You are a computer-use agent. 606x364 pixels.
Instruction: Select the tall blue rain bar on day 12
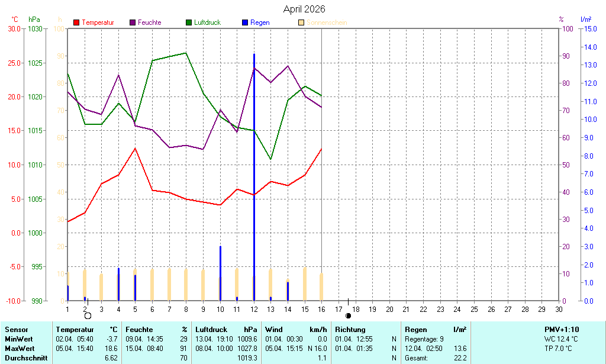254,178
